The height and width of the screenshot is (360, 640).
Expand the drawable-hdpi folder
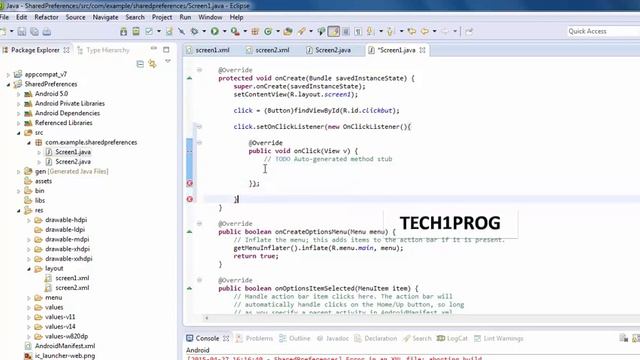click(x=29, y=220)
